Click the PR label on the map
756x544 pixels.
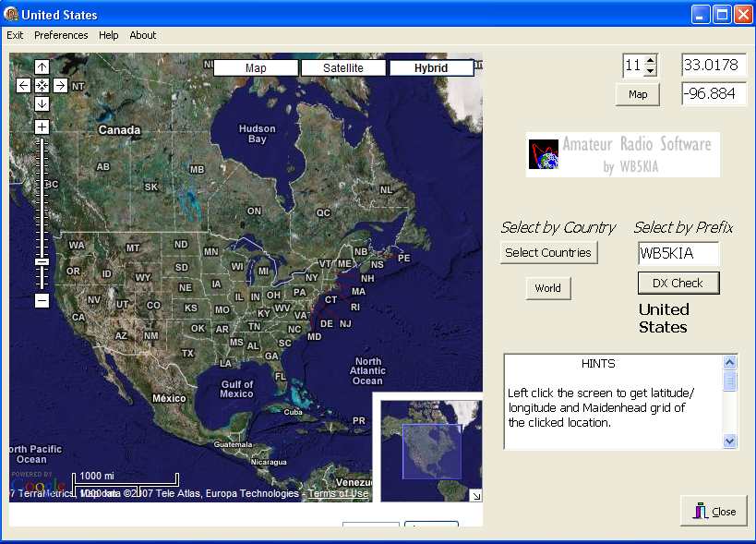tap(359, 420)
